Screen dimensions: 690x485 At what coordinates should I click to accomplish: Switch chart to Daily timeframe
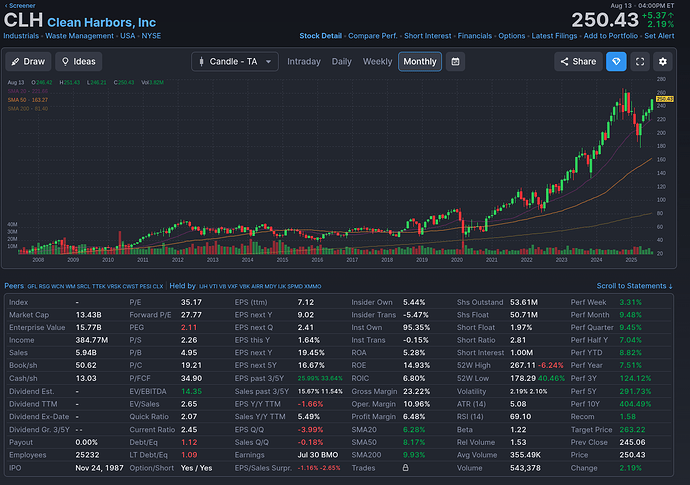[x=342, y=62]
